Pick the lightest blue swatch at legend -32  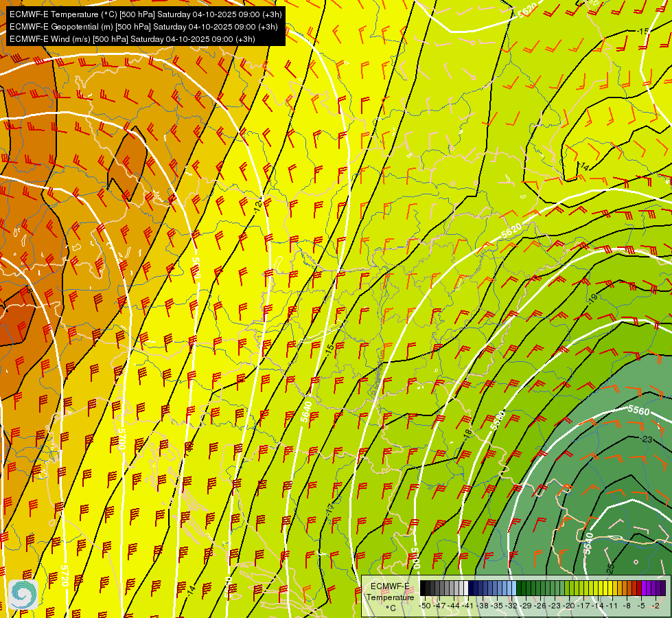click(x=514, y=588)
